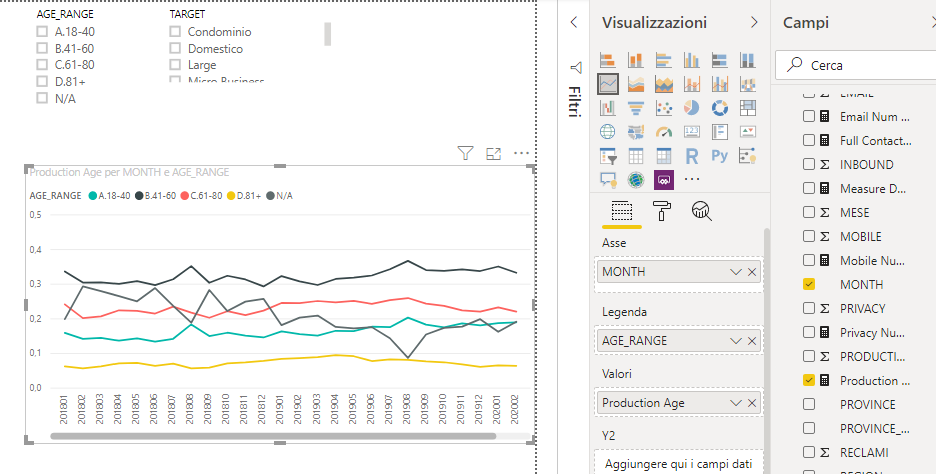The height and width of the screenshot is (474, 936).
Task: Insert the ArcGIS Maps visual
Action: (636, 179)
